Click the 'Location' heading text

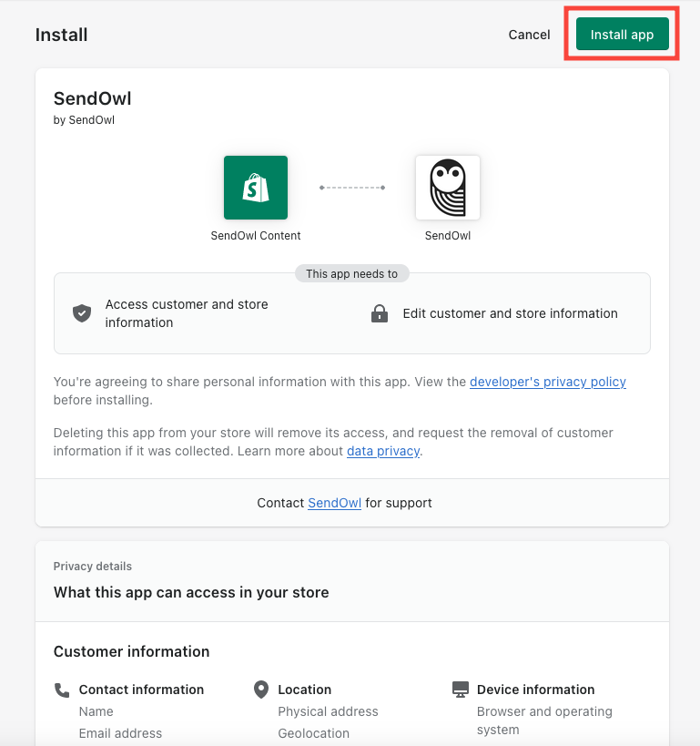(305, 690)
